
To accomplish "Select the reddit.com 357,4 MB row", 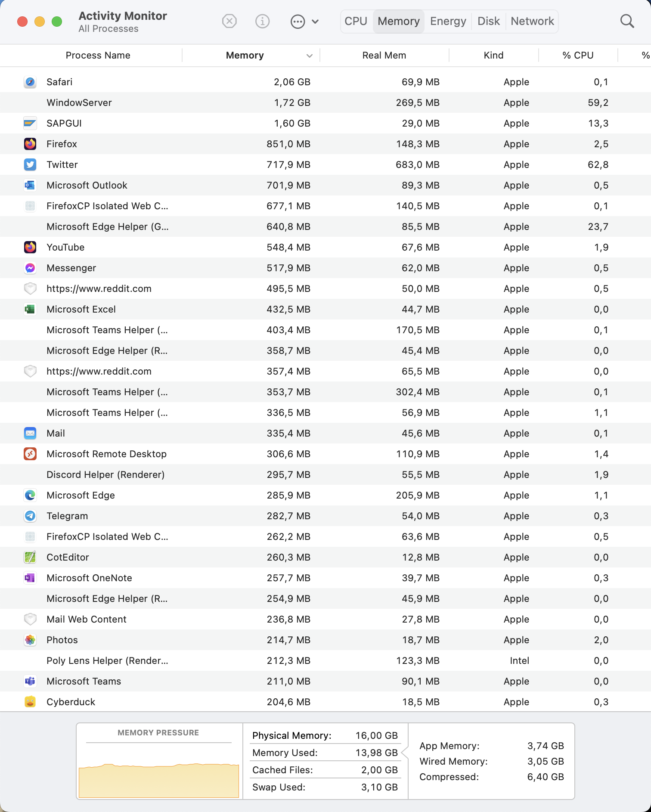I will point(325,371).
